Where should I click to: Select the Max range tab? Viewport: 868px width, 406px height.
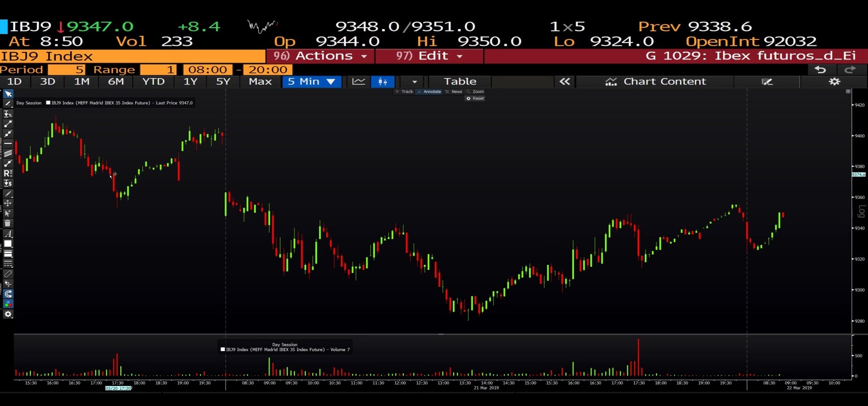click(260, 82)
